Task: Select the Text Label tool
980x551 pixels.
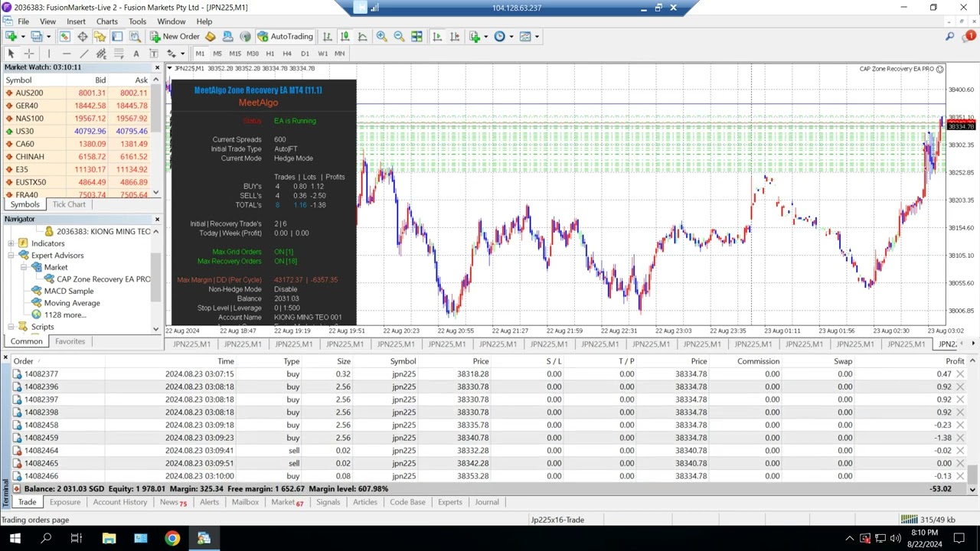Action: (153, 54)
